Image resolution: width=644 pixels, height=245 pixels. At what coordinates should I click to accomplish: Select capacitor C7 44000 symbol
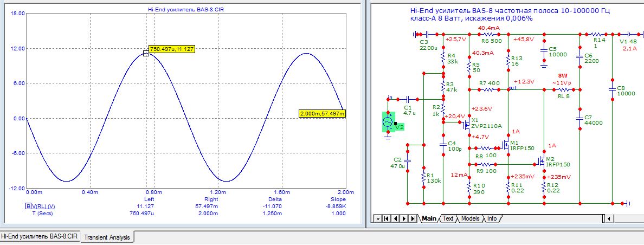(x=580, y=119)
